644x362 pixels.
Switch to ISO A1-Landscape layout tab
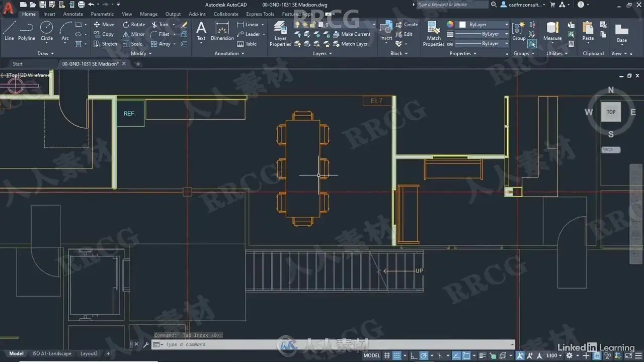52,353
